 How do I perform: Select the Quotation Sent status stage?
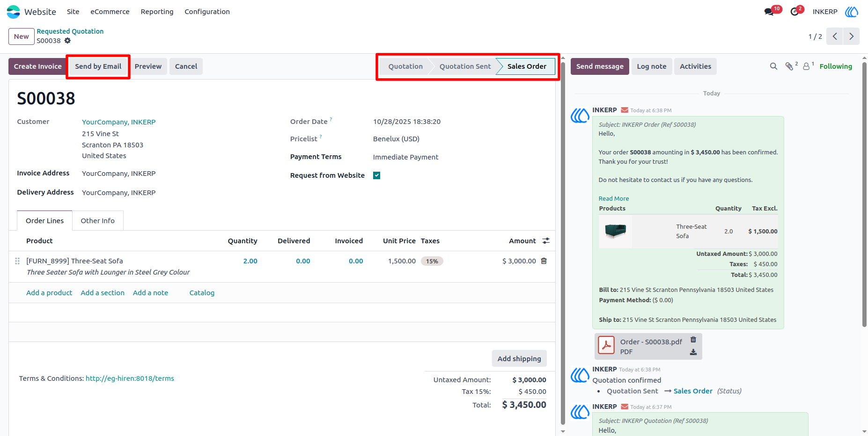point(465,66)
